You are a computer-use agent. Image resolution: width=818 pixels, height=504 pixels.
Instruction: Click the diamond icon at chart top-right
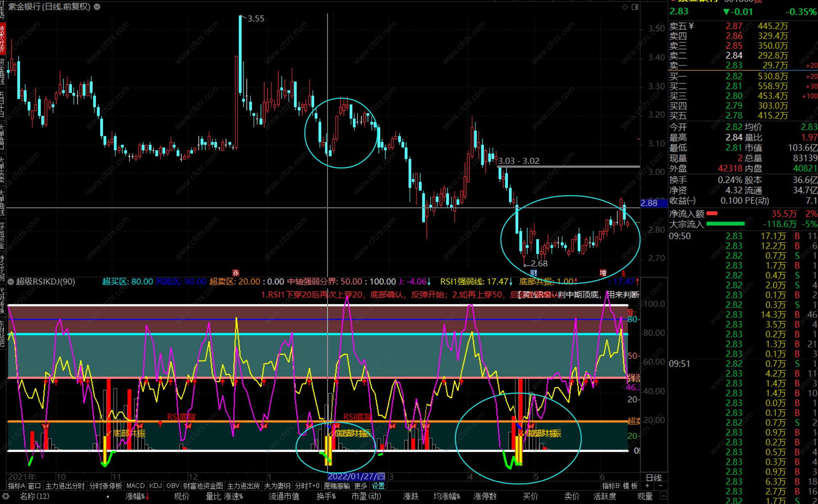coord(625,7)
